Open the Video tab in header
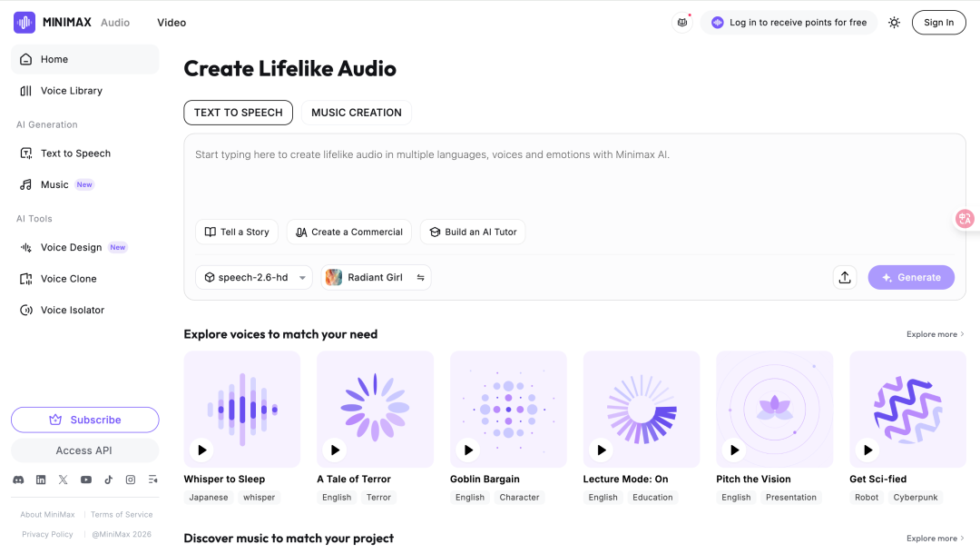 coord(171,23)
